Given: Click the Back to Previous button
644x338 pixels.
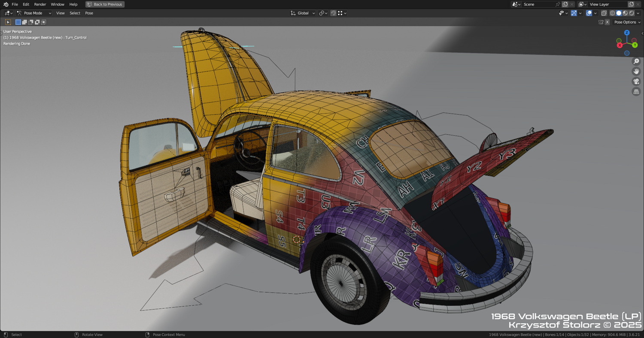Looking at the screenshot, I should [x=105, y=4].
